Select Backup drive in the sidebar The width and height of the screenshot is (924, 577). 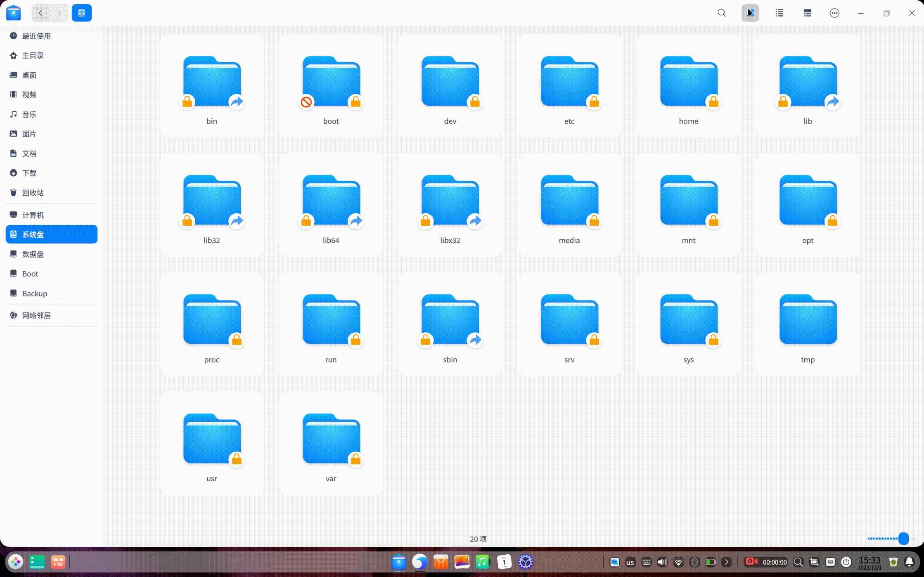click(34, 293)
